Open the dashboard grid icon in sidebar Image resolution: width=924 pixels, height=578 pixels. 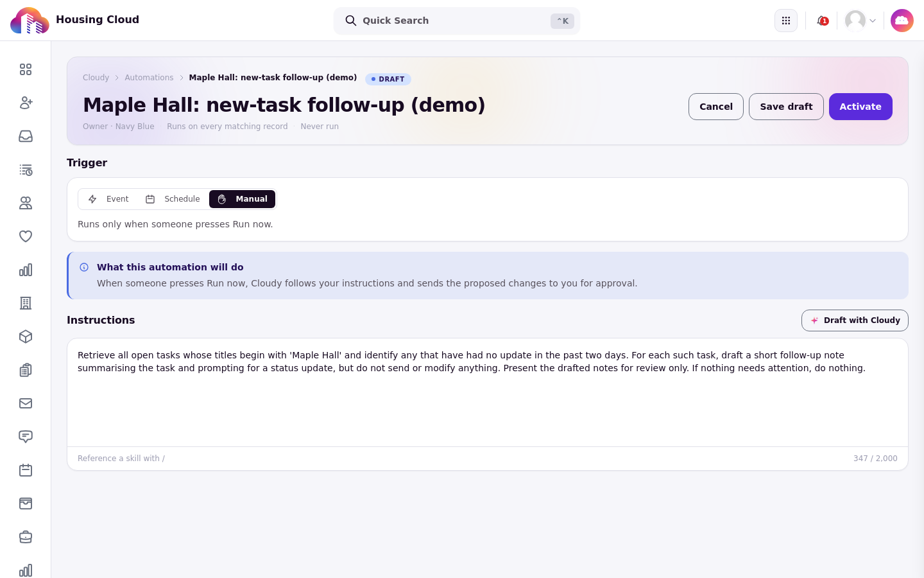pos(26,69)
